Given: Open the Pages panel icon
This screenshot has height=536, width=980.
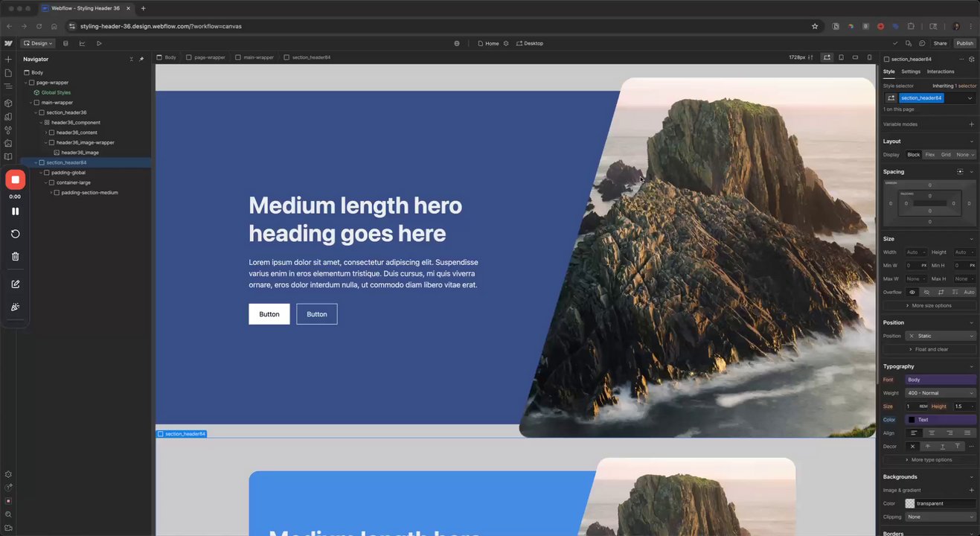Looking at the screenshot, I should click(8, 73).
